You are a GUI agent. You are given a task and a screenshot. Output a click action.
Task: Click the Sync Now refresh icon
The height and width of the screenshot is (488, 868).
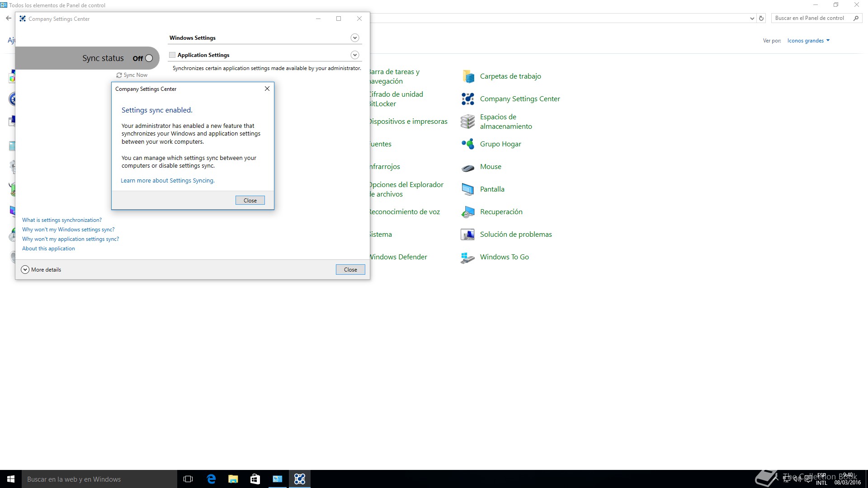[x=119, y=75]
